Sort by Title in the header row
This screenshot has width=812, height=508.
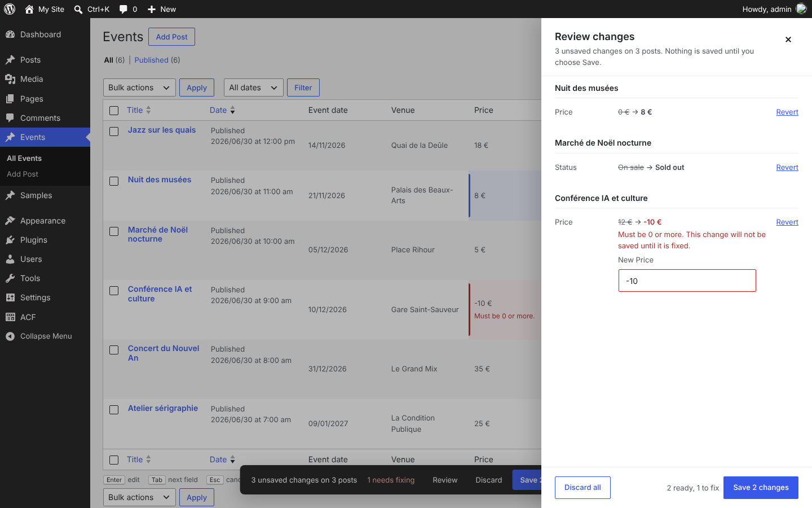pos(139,110)
